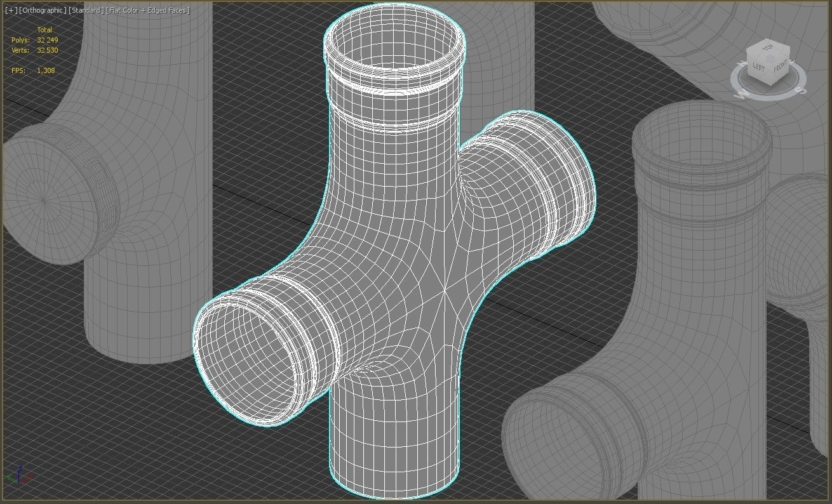This screenshot has width=832, height=504.
Task: Open the [Standard] viewport quality menu
Action: 86,10
